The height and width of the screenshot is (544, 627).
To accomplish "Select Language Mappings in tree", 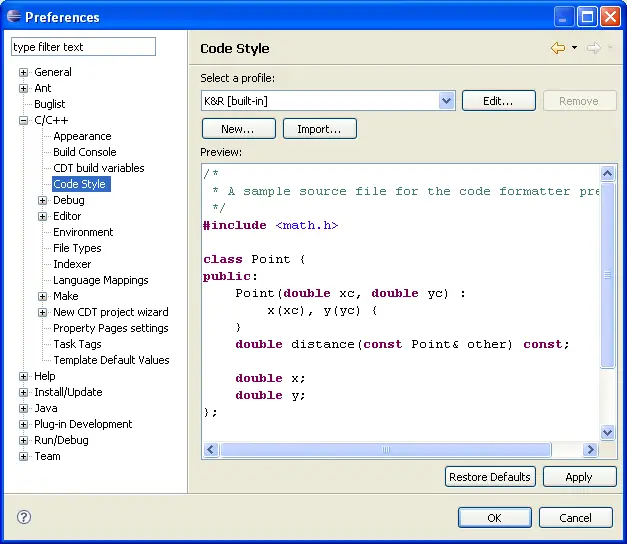I will pos(100,280).
